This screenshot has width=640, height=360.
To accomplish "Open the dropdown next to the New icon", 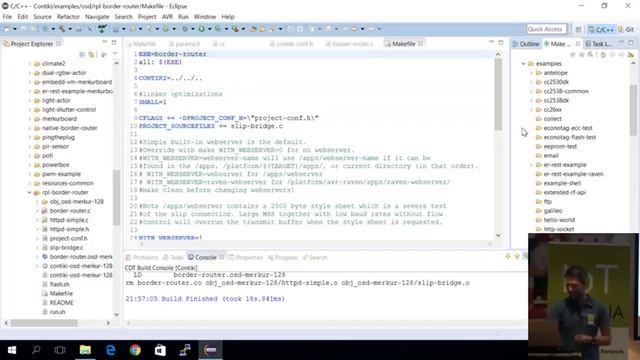I will tap(15, 29).
